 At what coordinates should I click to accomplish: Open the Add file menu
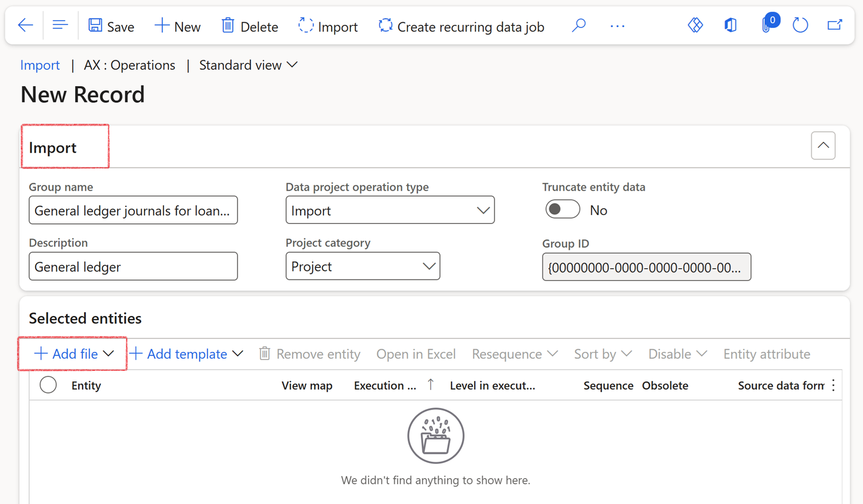(73, 353)
